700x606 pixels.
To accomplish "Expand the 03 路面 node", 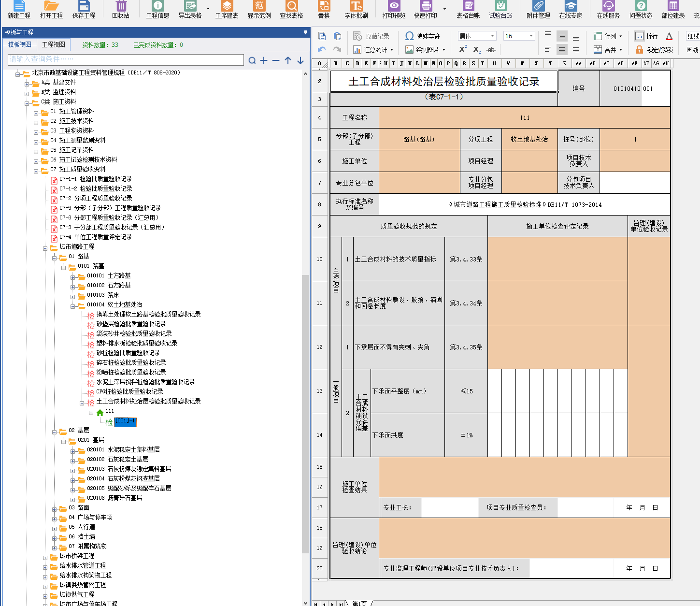I will 55,509.
